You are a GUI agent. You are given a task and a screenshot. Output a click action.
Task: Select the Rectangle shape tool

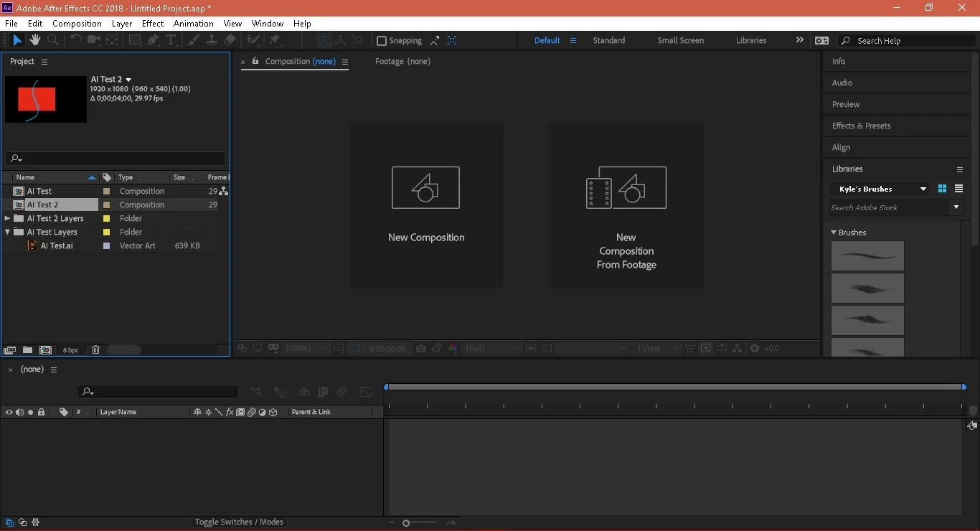click(x=134, y=40)
